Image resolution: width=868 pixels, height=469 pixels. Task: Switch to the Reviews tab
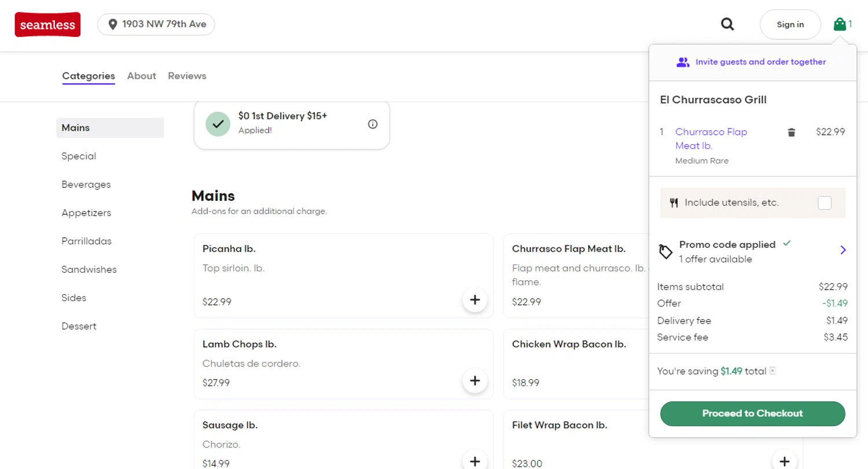coord(187,76)
